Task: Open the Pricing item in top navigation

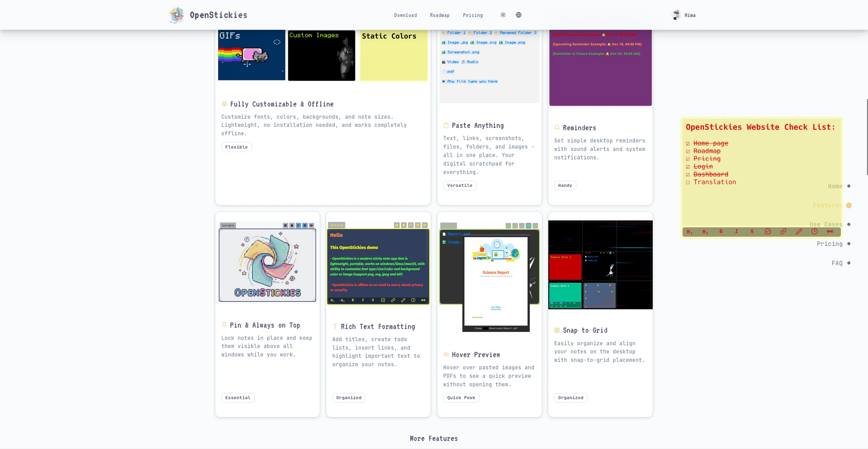Action: point(473,15)
